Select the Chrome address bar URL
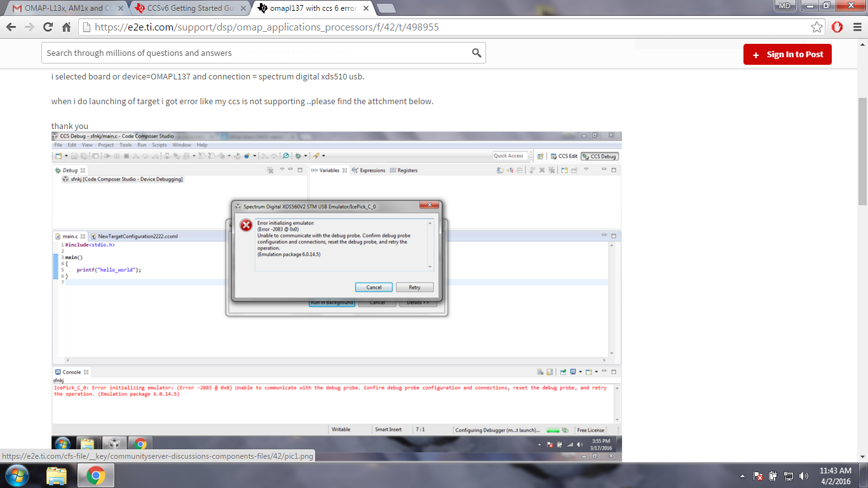Viewport: 868px width, 488px height. click(x=266, y=27)
